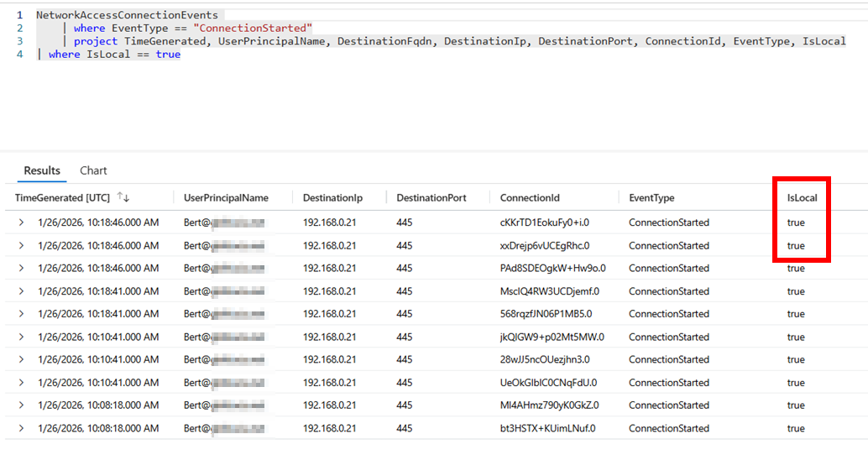
Task: Sort by TimeGenerated using the arrows icon
Action: click(x=123, y=197)
